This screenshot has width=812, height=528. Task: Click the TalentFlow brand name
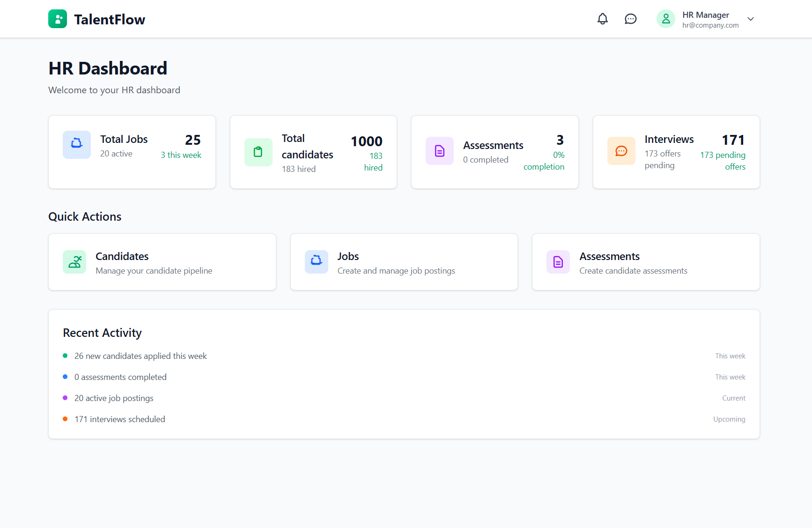(110, 19)
